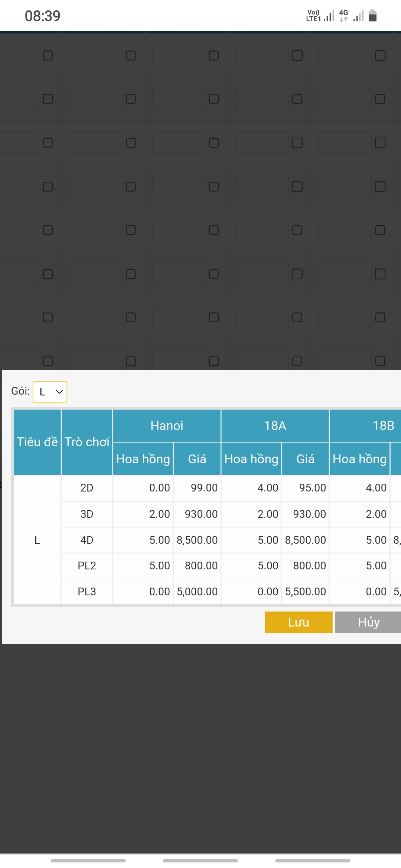This screenshot has height=868, width=401.
Task: Select the PL2 game row label
Action: click(x=87, y=566)
